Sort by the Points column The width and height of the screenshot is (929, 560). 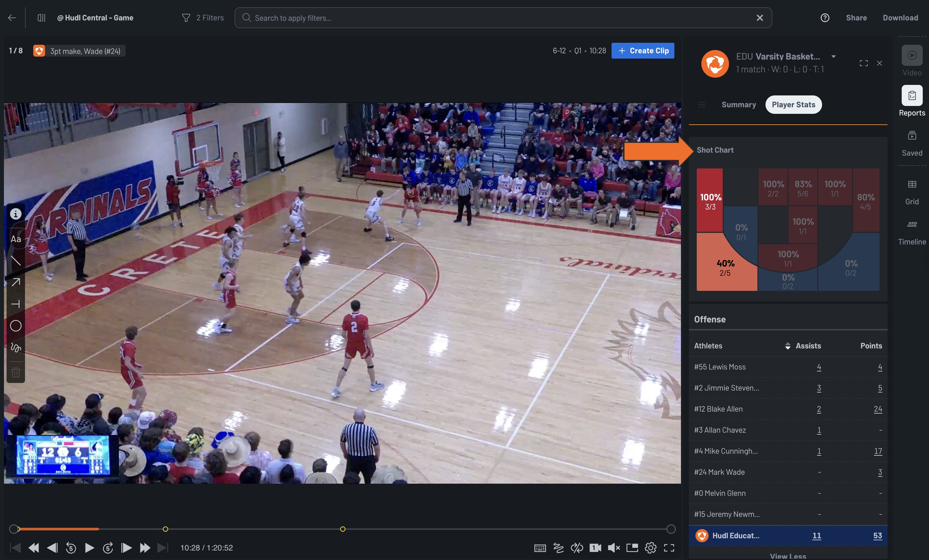point(871,346)
